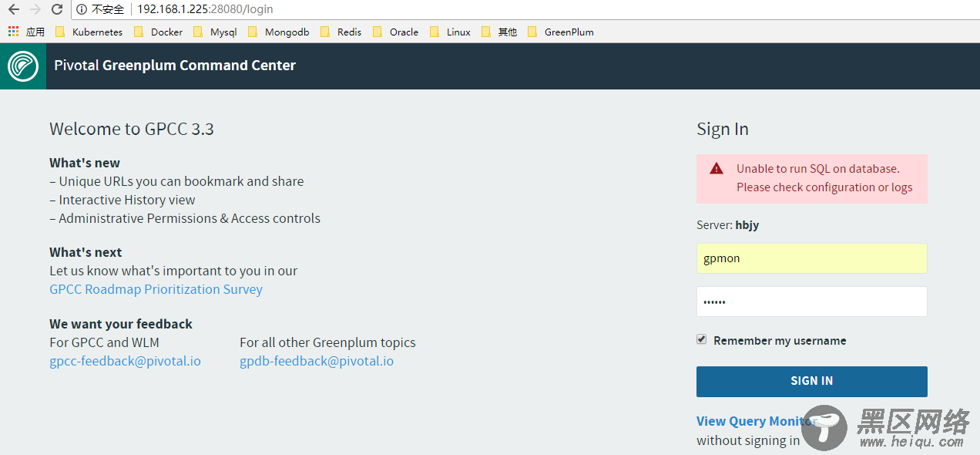
Task: Open the Docker bookmark folder
Action: (x=158, y=32)
